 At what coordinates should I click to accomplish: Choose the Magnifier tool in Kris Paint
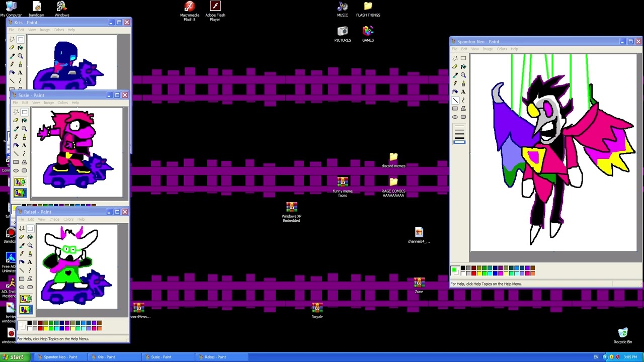[x=20, y=56]
